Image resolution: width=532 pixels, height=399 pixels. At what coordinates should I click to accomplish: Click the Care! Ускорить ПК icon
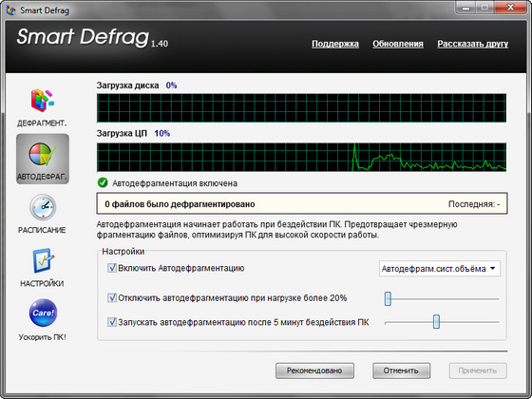(43, 313)
